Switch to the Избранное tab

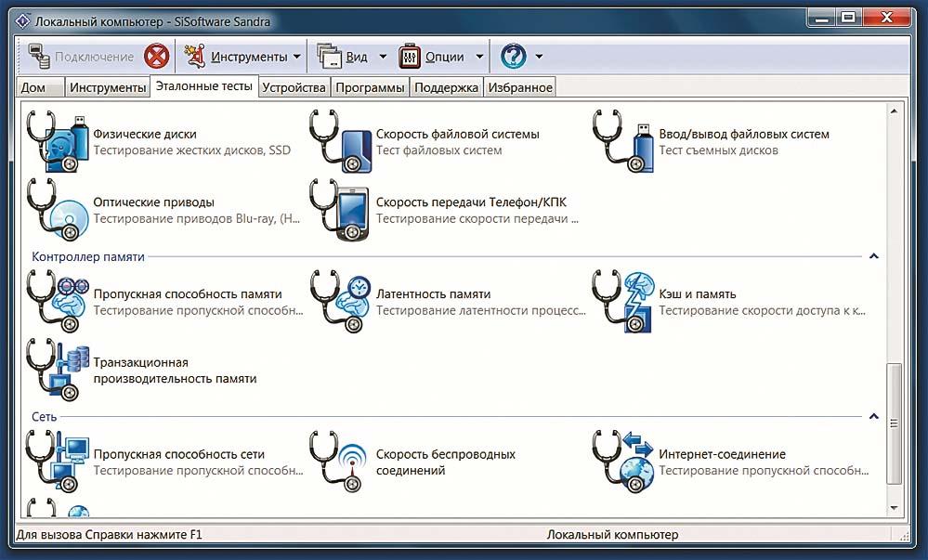coord(520,87)
